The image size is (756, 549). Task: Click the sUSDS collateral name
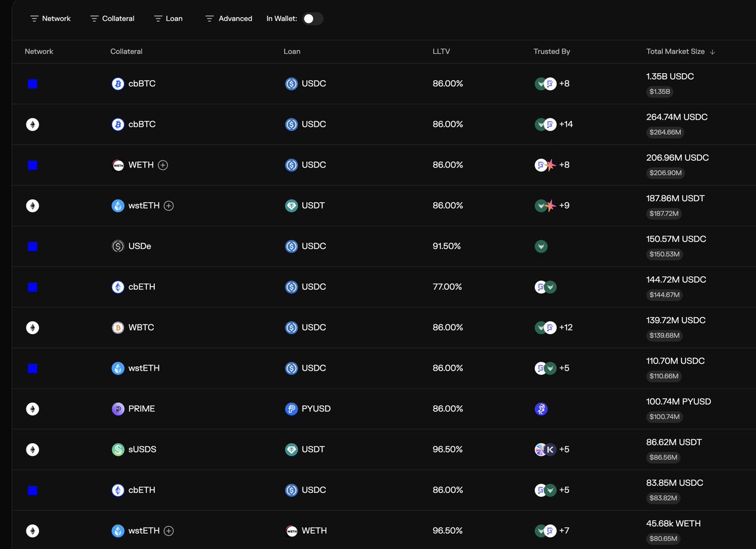(x=142, y=449)
